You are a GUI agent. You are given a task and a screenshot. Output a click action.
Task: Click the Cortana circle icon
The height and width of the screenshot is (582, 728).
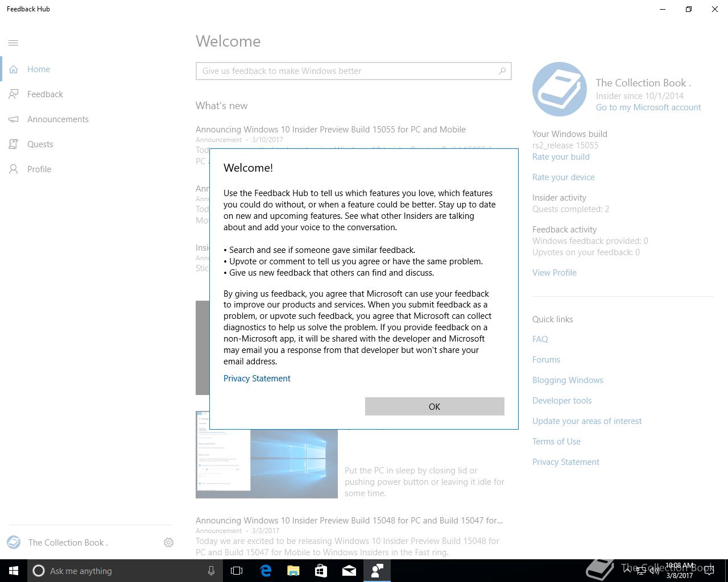tap(39, 571)
